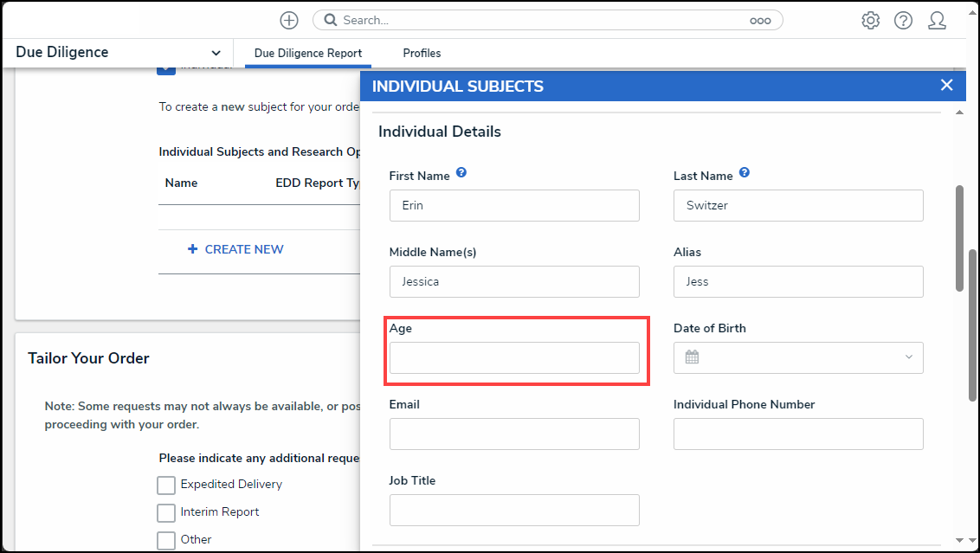980x553 pixels.
Task: Tick the Other checkbox
Action: coord(166,540)
